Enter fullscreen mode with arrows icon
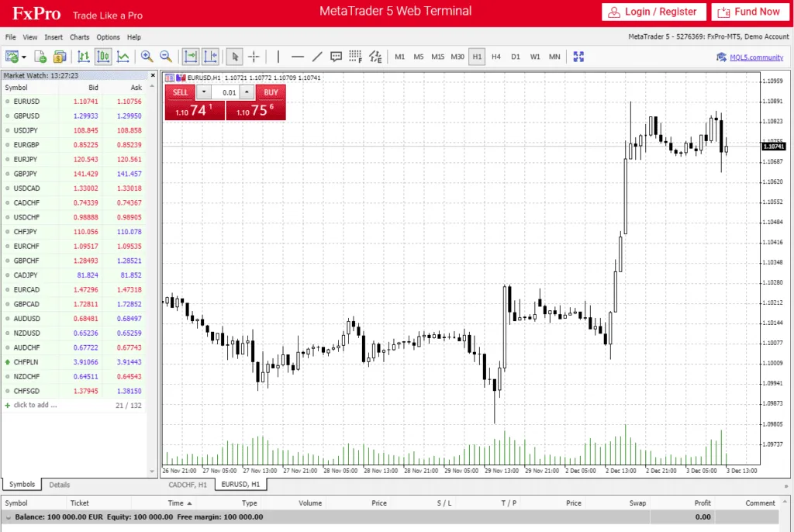Image resolution: width=794 pixels, height=532 pixels. (578, 57)
